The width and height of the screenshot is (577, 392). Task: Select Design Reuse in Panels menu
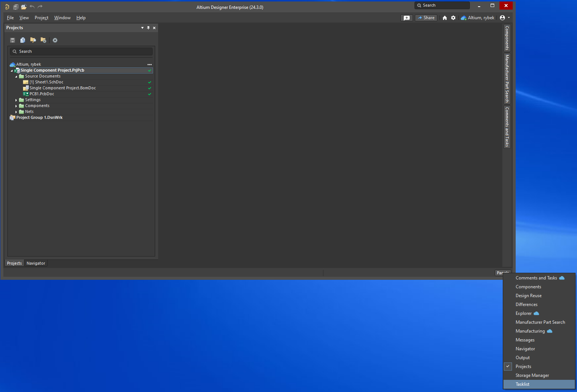click(x=539, y=296)
